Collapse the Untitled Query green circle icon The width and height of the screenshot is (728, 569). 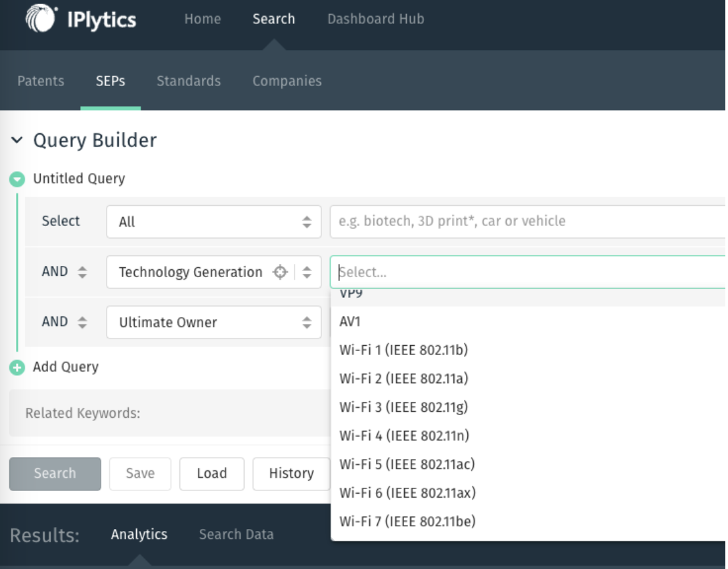click(x=17, y=179)
